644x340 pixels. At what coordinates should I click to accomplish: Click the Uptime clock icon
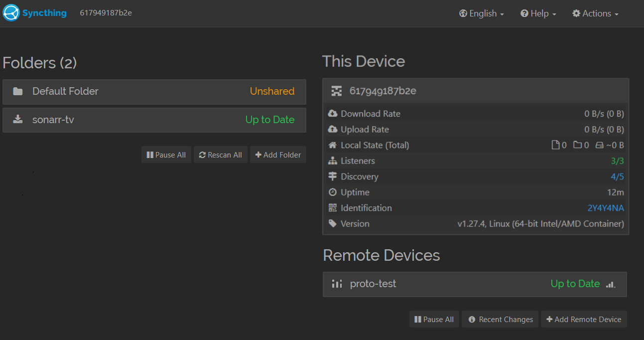[x=333, y=192]
